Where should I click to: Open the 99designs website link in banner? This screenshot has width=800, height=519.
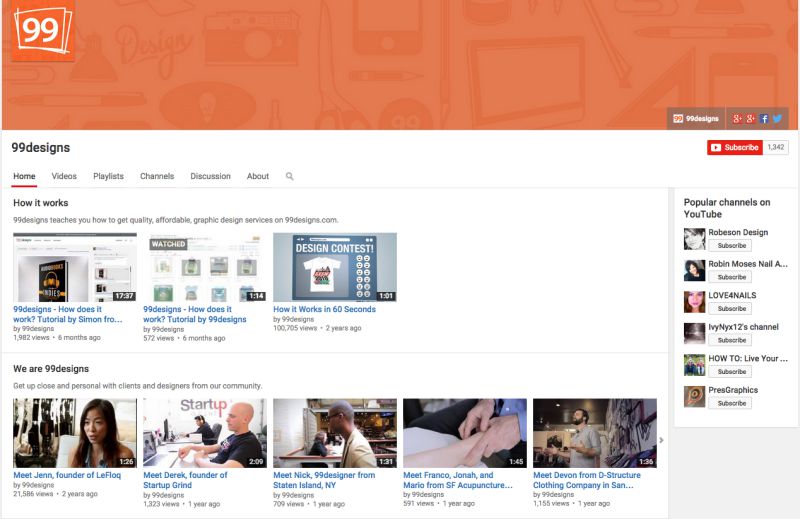(x=696, y=118)
